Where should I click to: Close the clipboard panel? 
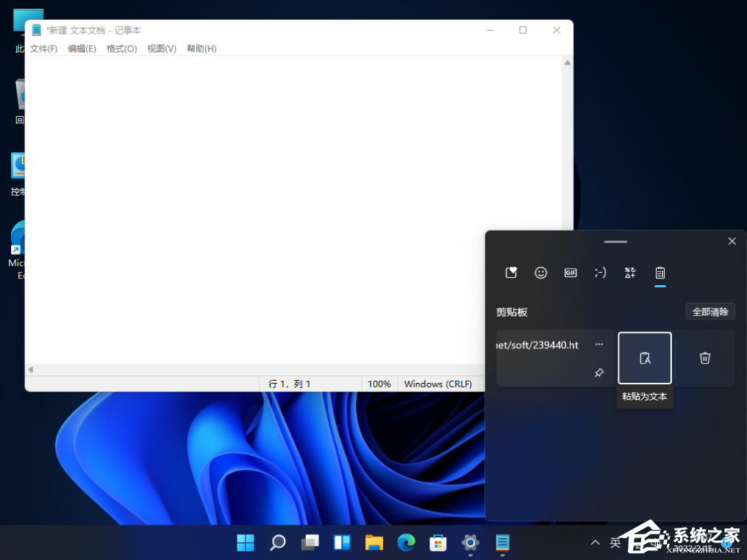[732, 241]
